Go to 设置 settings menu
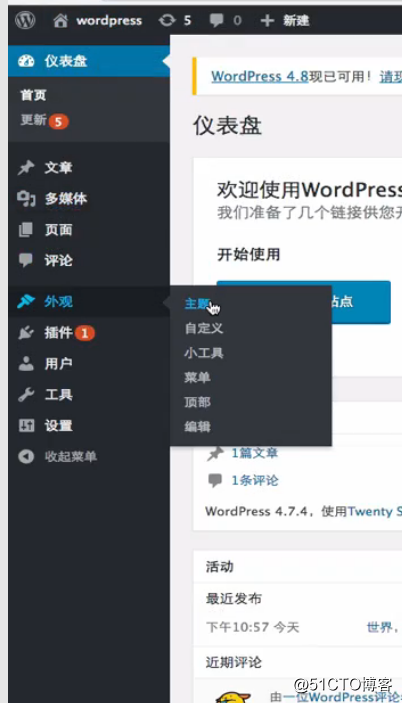The height and width of the screenshot is (703, 402). point(58,425)
